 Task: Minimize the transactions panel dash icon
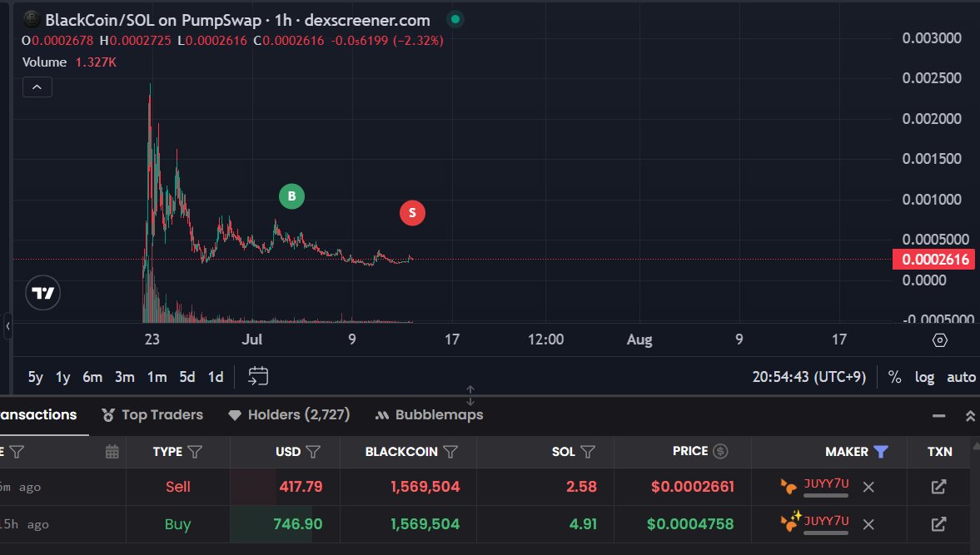[938, 416]
